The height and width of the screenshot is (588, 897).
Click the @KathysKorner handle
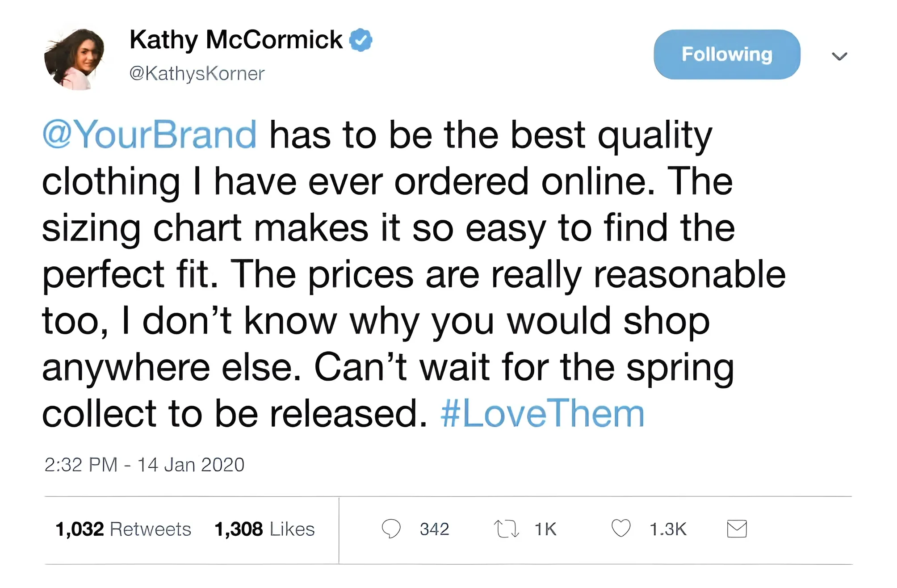(197, 74)
